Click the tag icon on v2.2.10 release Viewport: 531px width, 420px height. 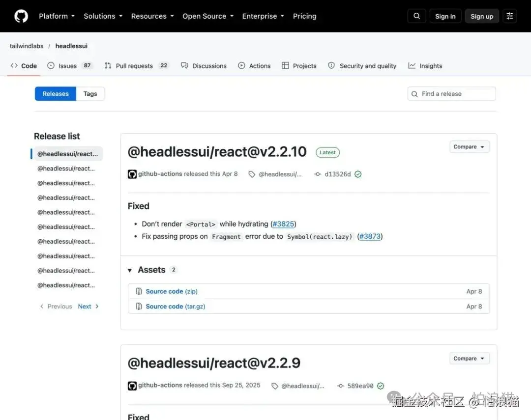[252, 174]
